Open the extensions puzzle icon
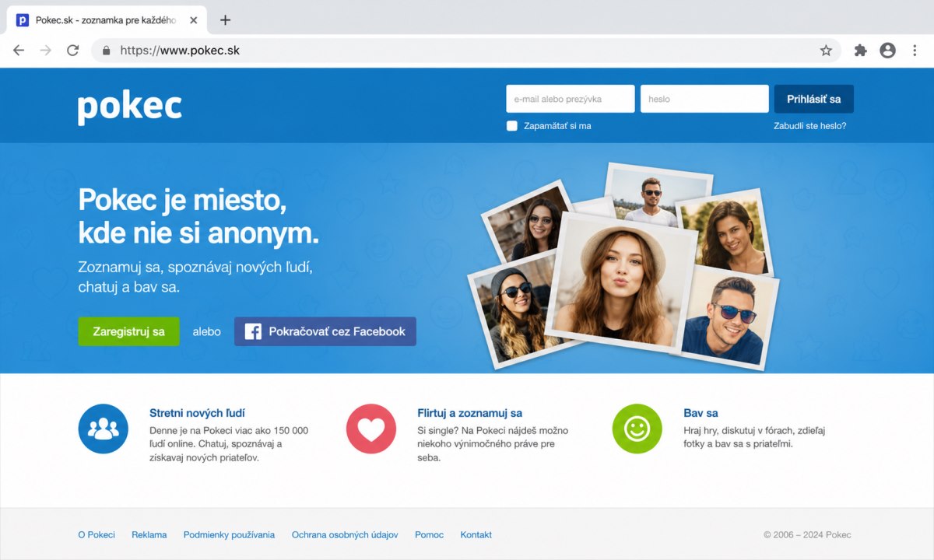Image resolution: width=934 pixels, height=560 pixels. pyautogui.click(x=860, y=51)
